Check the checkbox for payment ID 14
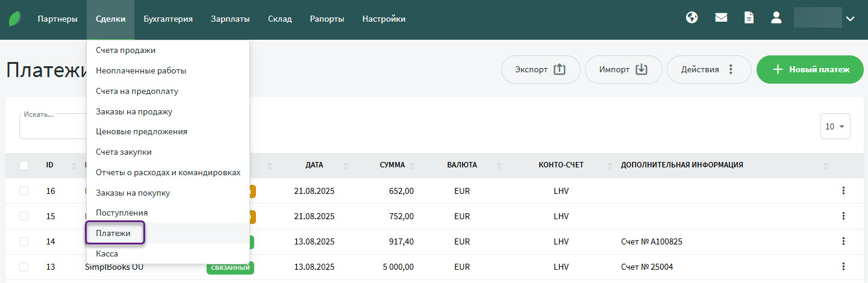This screenshot has width=868, height=283. (23, 241)
